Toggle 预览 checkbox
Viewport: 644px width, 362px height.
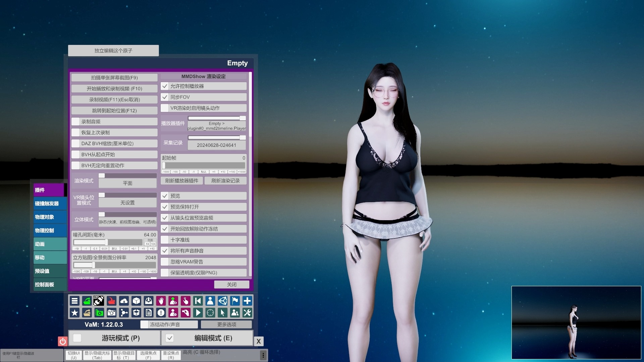pyautogui.click(x=165, y=196)
